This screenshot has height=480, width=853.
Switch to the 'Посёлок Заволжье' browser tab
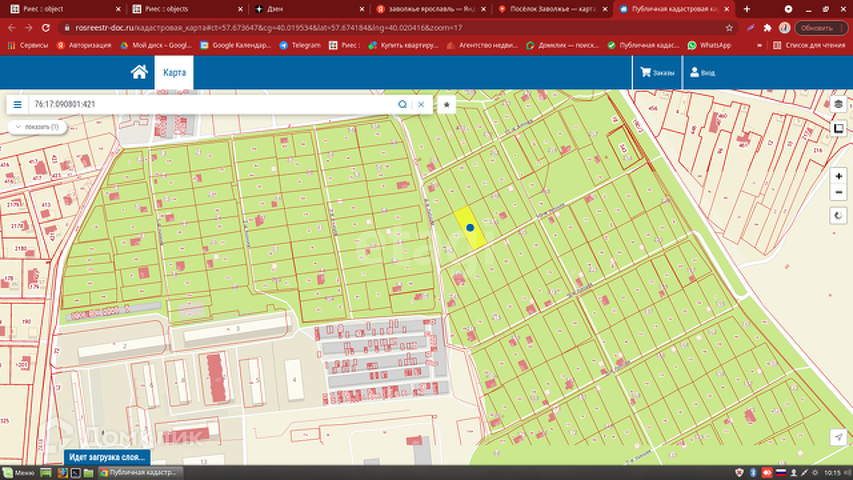click(x=549, y=9)
